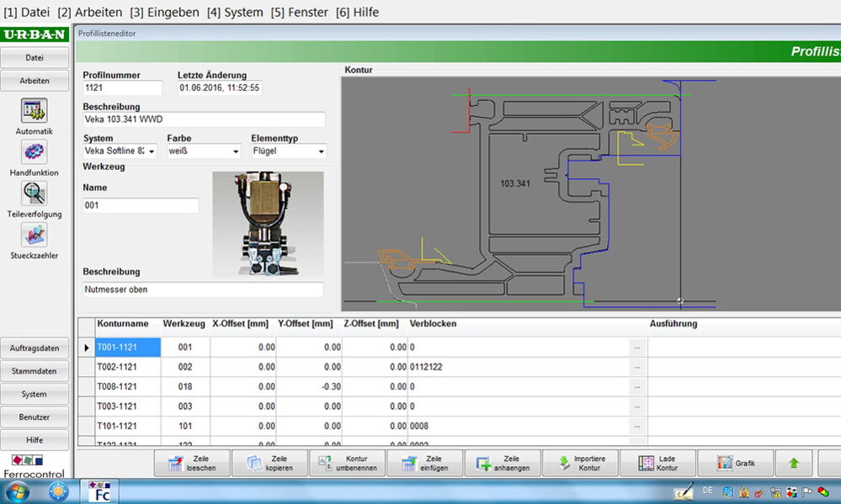This screenshot has height=504, width=841.
Task: Open the Grafik view button
Action: (x=736, y=463)
